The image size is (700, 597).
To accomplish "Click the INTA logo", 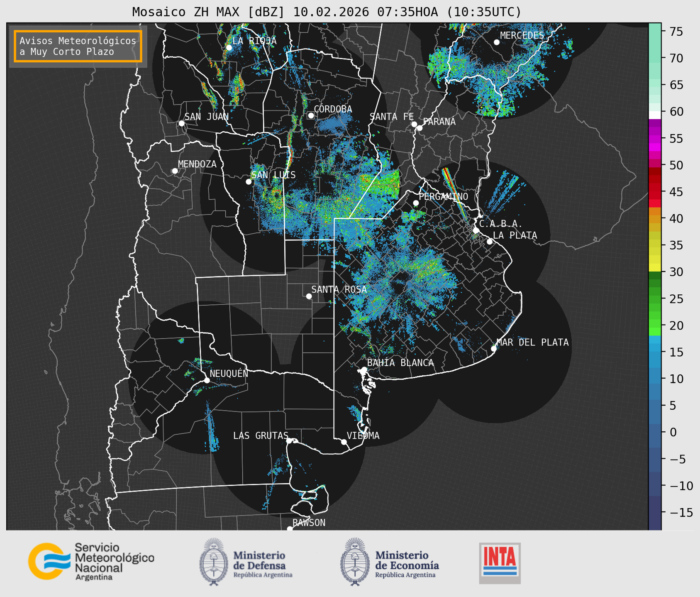I will [x=500, y=563].
